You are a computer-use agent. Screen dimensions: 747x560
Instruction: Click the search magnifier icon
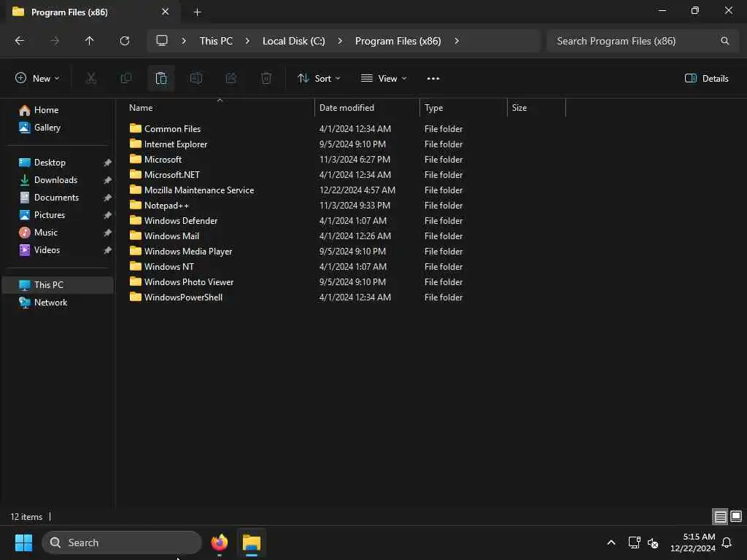pos(724,41)
